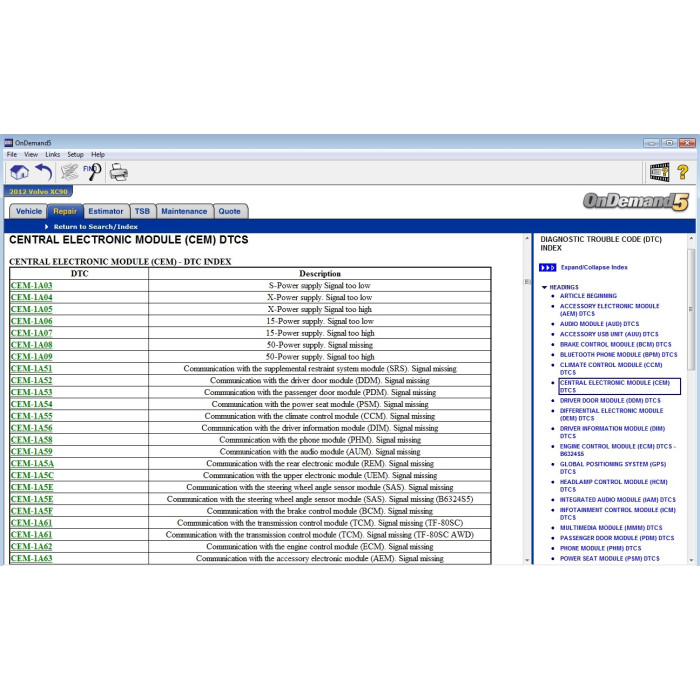The image size is (700, 700).
Task: Open DTC link CEM-1A04
Action: (x=31, y=297)
